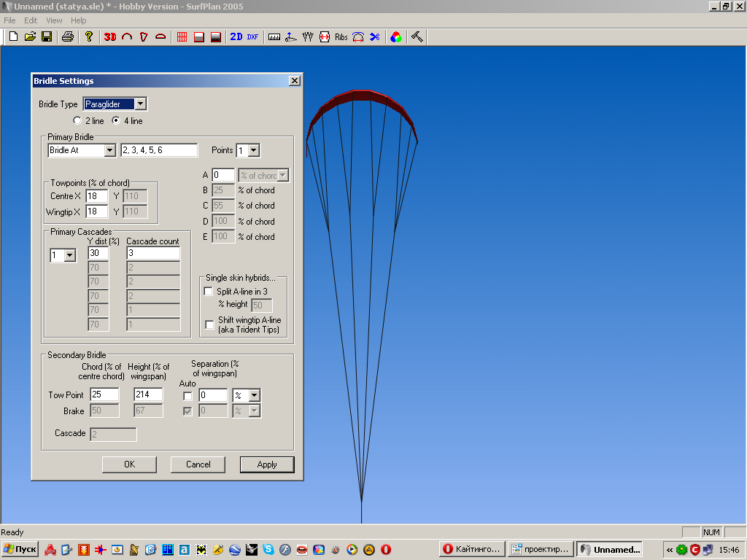The image size is (747, 560).
Task: Click the save floppy disk icon
Action: click(47, 36)
